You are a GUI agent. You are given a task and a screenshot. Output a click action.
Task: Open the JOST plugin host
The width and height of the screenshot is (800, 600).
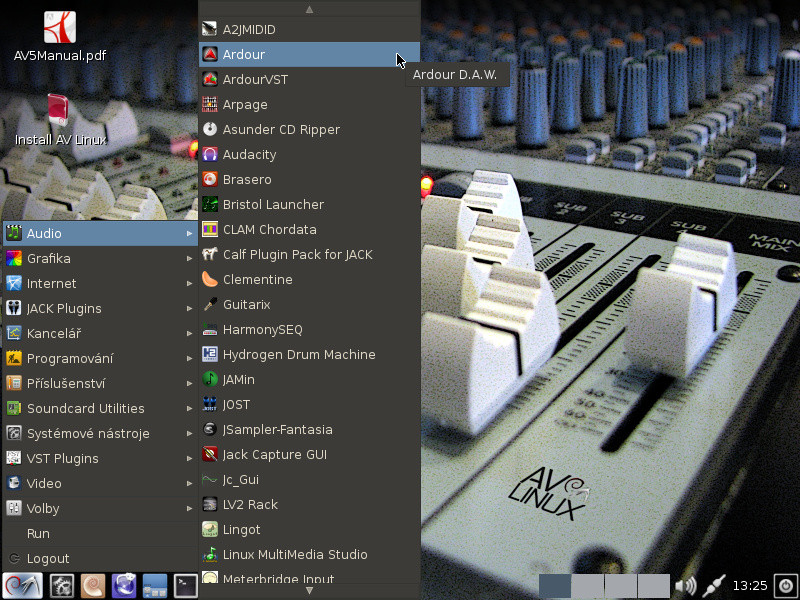click(309, 404)
